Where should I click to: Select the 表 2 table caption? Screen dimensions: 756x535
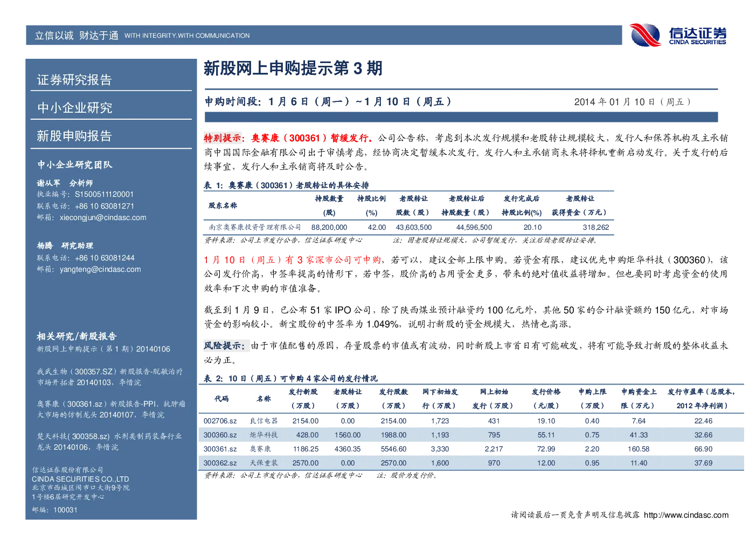(x=290, y=379)
